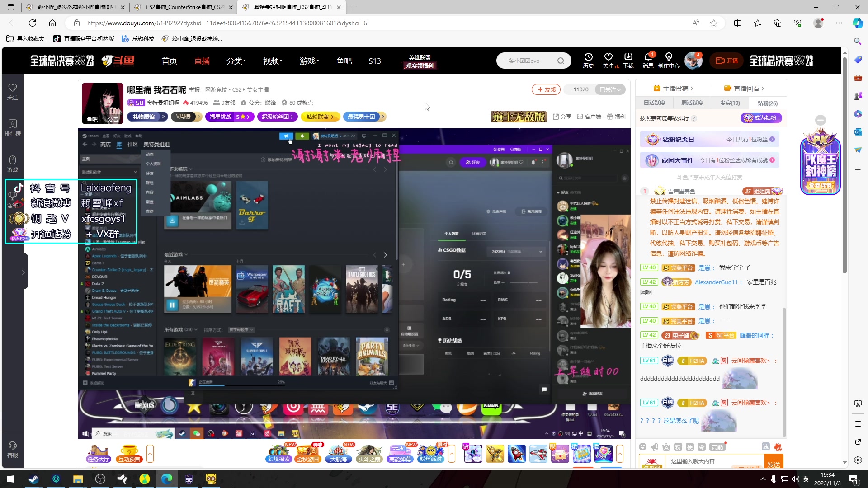Switch to 贵宾(19) tab

click(730, 103)
